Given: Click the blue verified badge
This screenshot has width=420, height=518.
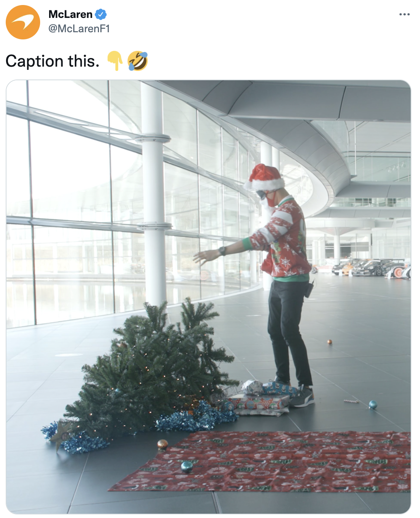Looking at the screenshot, I should [101, 14].
